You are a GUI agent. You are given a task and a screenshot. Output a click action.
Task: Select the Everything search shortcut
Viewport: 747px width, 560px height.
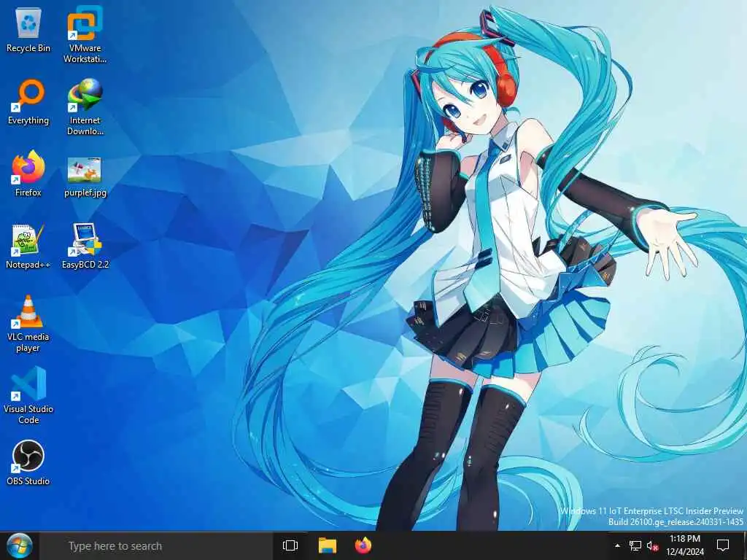click(28, 102)
